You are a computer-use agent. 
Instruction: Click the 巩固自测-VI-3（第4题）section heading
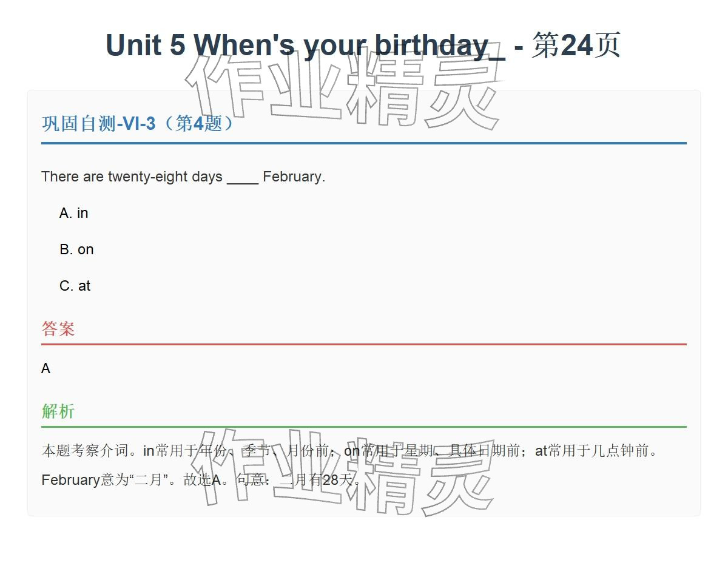138,124
